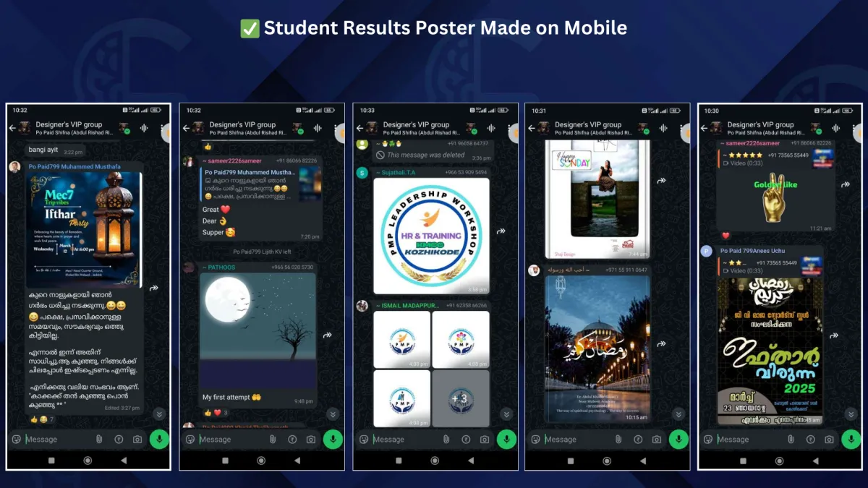Screen dimensions: 868x488
Task: Tap the microphone button in the Golden like phone
Action: point(851,439)
